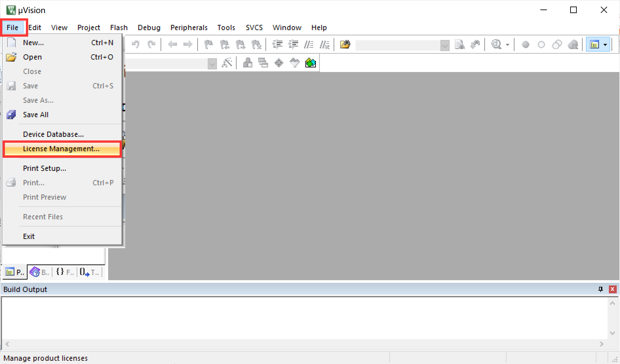
Task: Disable all breakpoints with the double circle icon
Action: [557, 45]
